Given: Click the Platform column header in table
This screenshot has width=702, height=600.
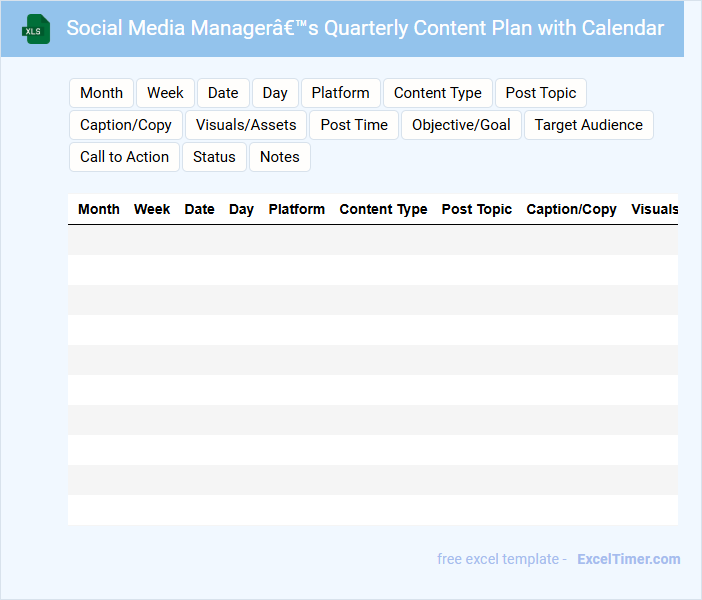Looking at the screenshot, I should [x=296, y=209].
